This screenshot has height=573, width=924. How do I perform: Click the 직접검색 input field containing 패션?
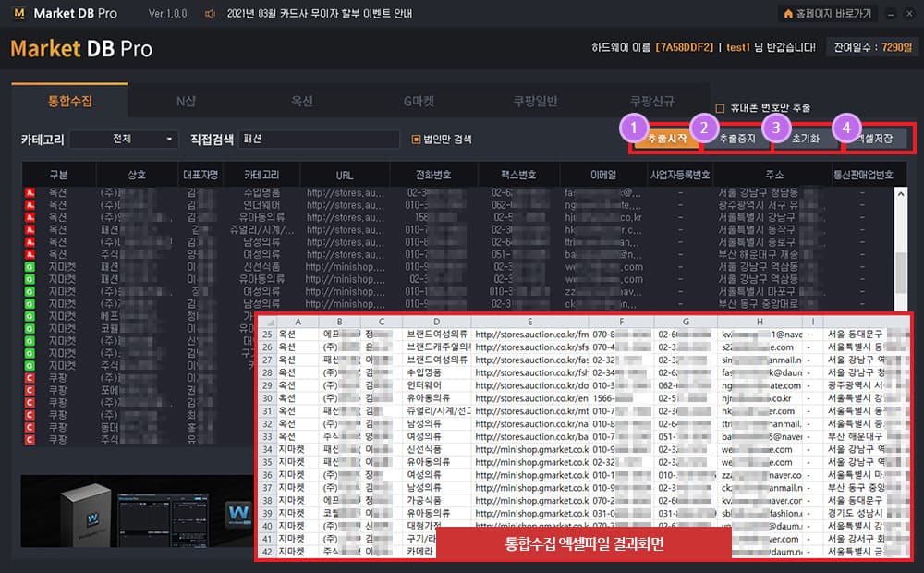tap(320, 140)
